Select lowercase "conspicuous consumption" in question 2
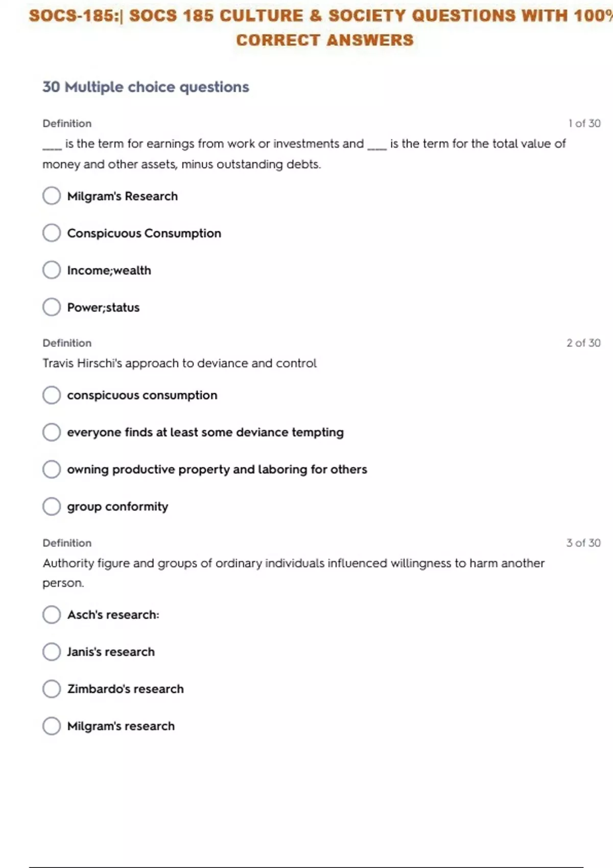Screen dimensions: 613x868 coord(52,395)
